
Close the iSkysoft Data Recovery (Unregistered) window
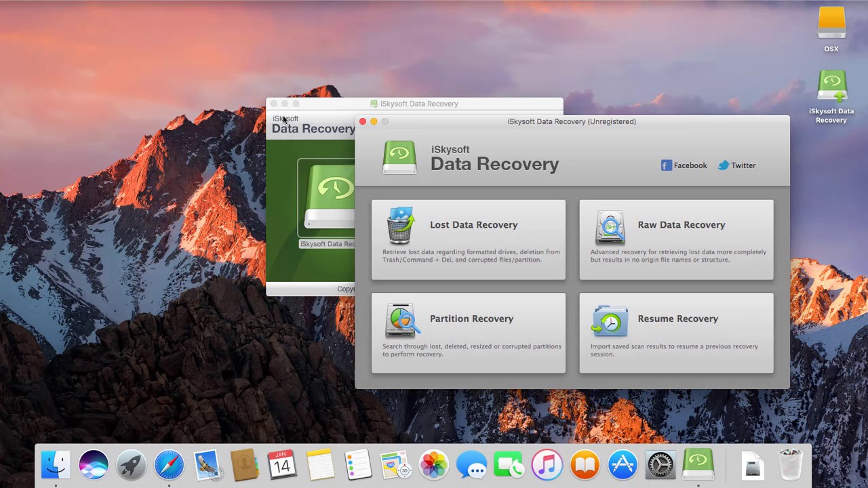pyautogui.click(x=363, y=121)
